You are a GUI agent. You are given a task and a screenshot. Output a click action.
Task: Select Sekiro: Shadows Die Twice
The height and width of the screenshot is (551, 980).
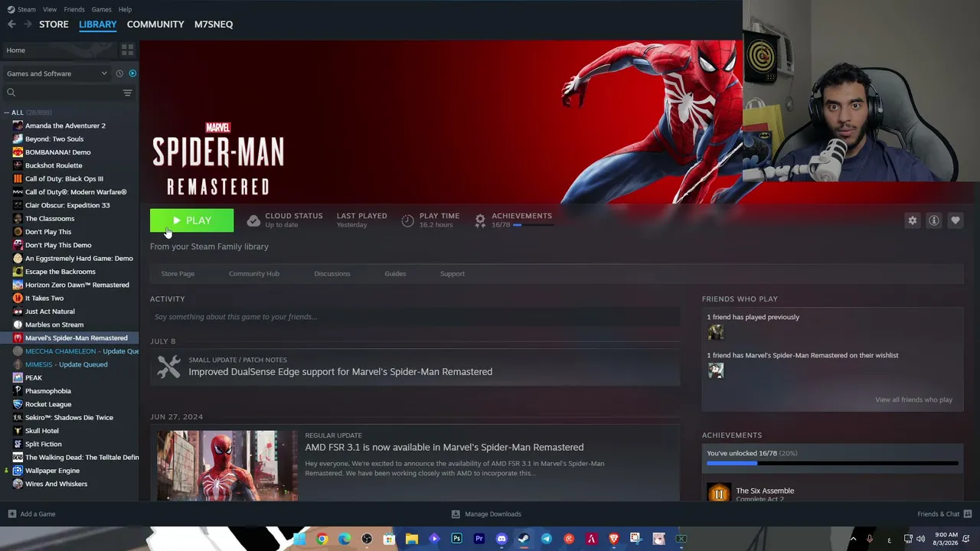[x=69, y=418]
